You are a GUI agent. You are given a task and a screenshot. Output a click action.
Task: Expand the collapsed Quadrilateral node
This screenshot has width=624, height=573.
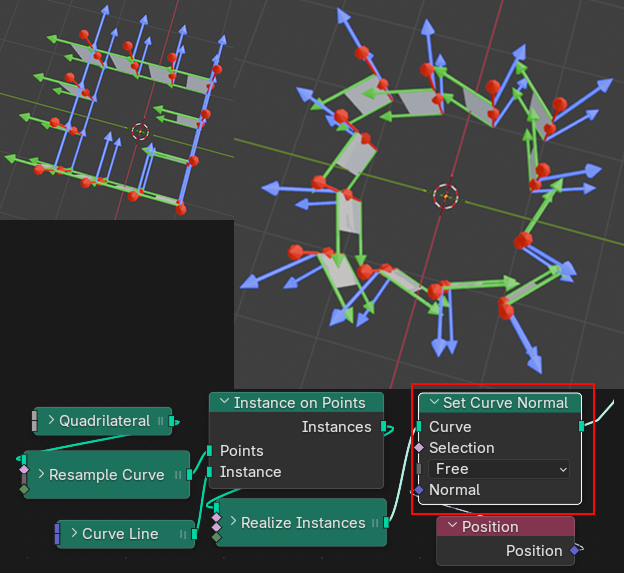pos(49,421)
